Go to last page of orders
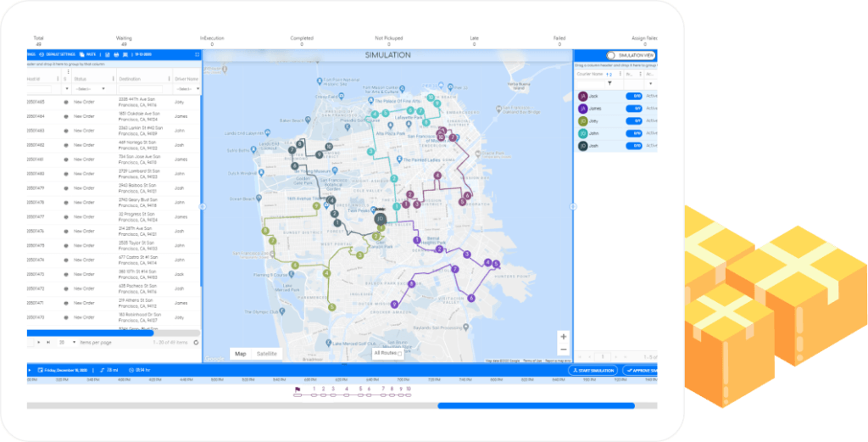868x442 pixels. [x=48, y=342]
